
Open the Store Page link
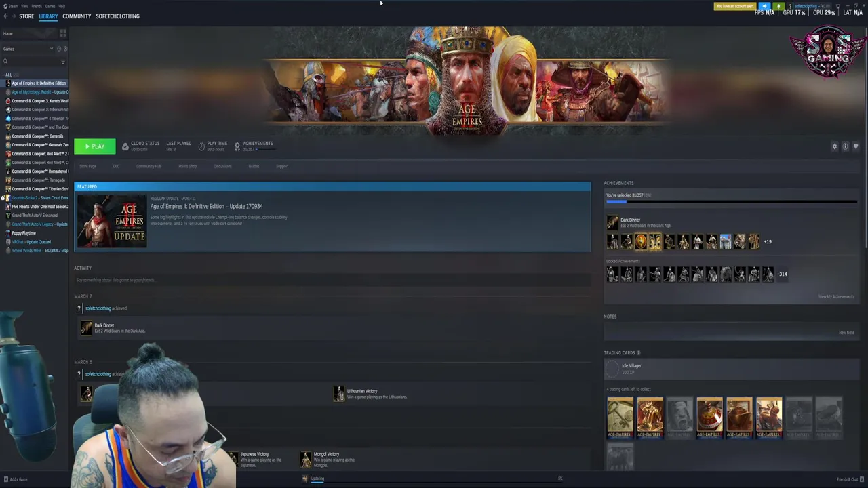tap(88, 166)
